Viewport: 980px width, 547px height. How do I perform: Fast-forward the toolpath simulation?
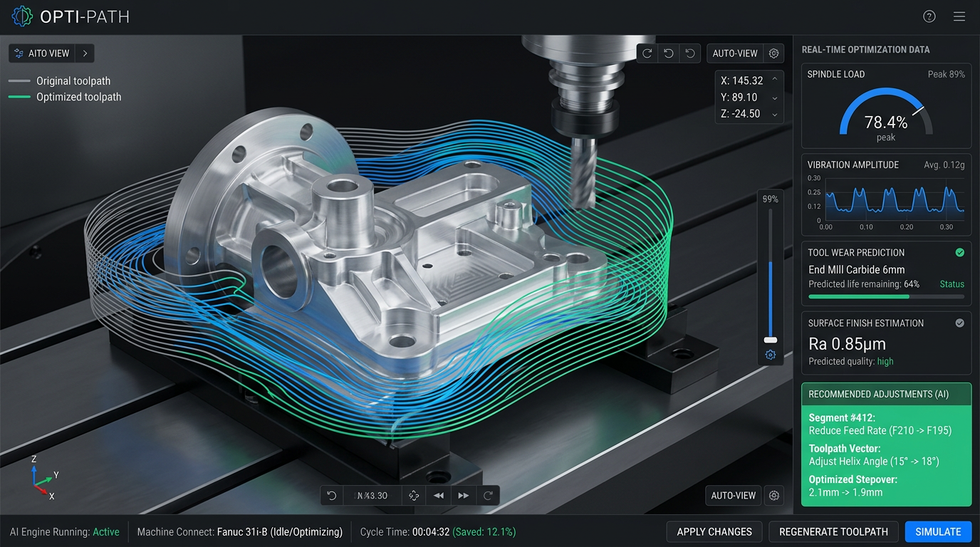[x=464, y=496]
